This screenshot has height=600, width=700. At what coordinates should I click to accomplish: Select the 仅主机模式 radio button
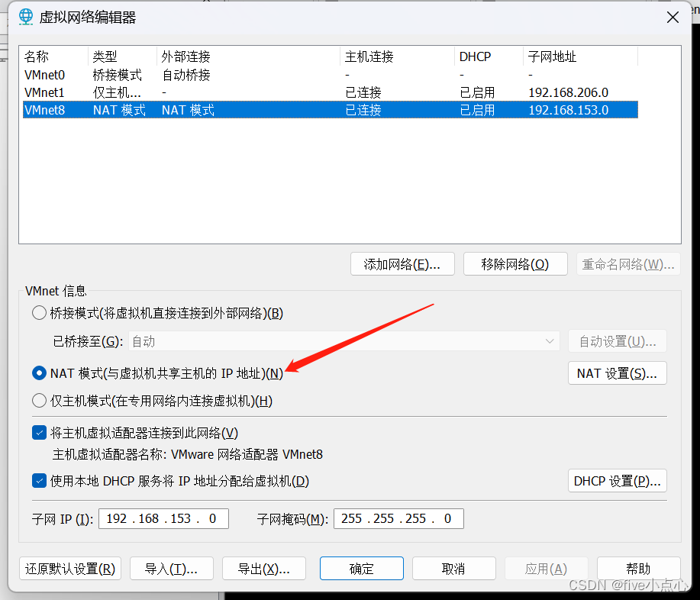click(39, 401)
